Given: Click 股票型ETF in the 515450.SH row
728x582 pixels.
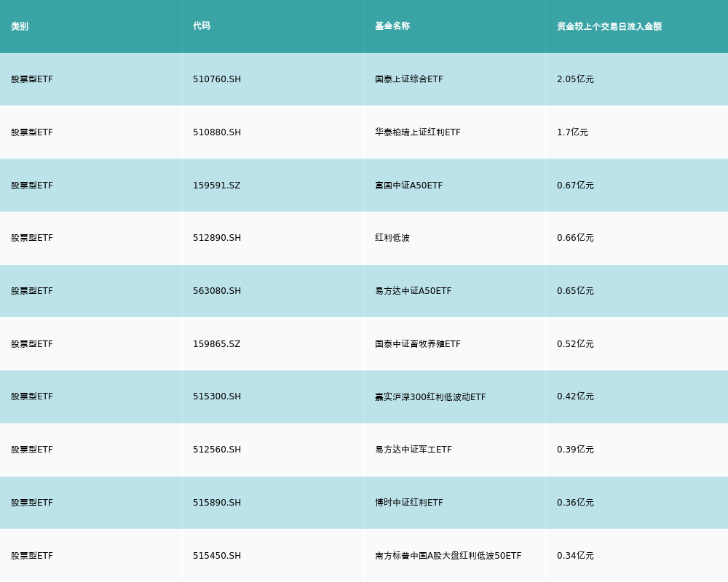Looking at the screenshot, I should pos(32,556).
